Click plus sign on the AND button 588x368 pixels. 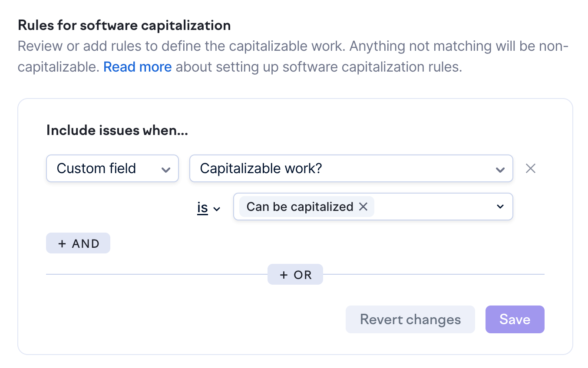[62, 243]
